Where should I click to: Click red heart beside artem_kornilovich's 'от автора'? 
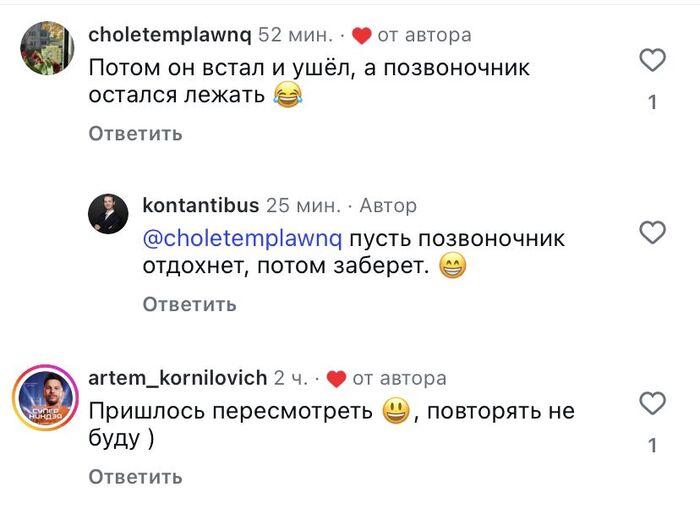336,379
